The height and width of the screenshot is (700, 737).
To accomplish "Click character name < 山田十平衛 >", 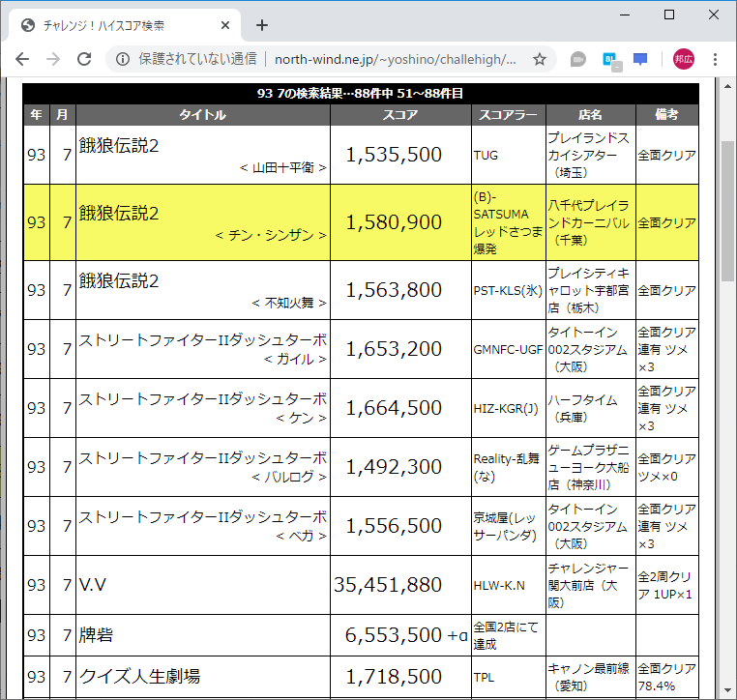I will [283, 167].
